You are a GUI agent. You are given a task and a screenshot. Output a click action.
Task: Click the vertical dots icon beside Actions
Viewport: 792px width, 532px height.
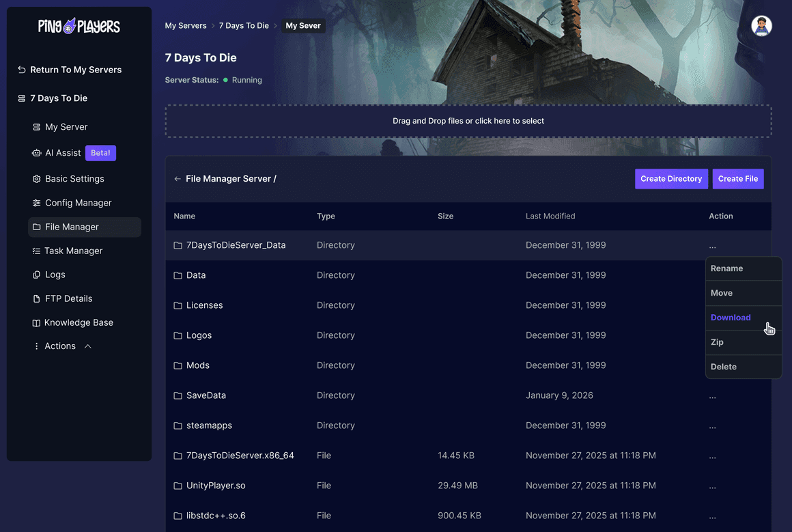click(36, 346)
